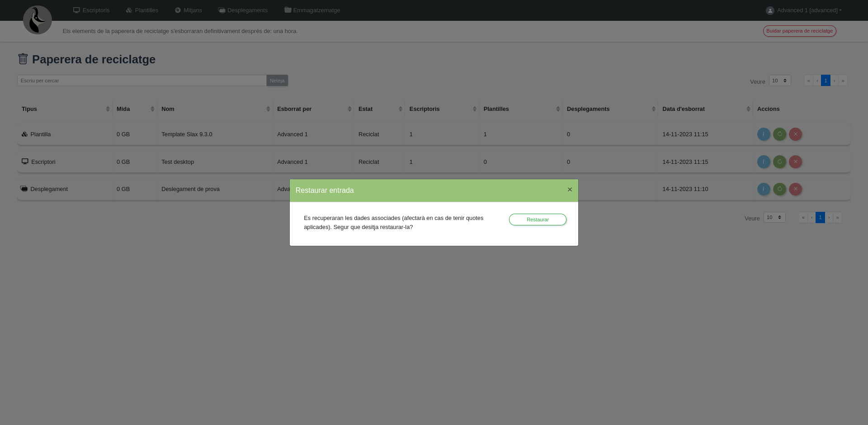The height and width of the screenshot is (425, 868).
Task: Click Buidar paperera de reciclatge button
Action: click(799, 31)
